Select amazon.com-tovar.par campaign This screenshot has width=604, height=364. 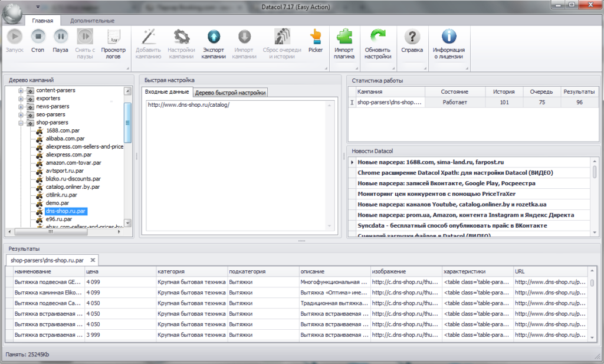pyautogui.click(x=73, y=163)
